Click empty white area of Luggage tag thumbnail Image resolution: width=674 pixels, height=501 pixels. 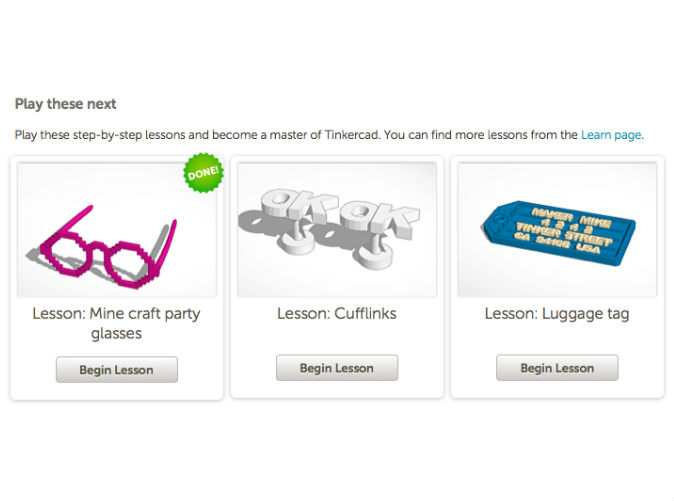[557, 180]
